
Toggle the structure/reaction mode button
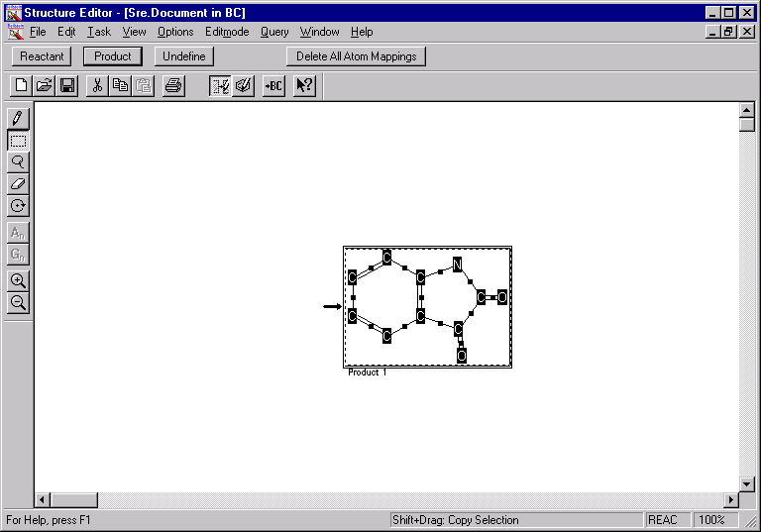coord(220,86)
